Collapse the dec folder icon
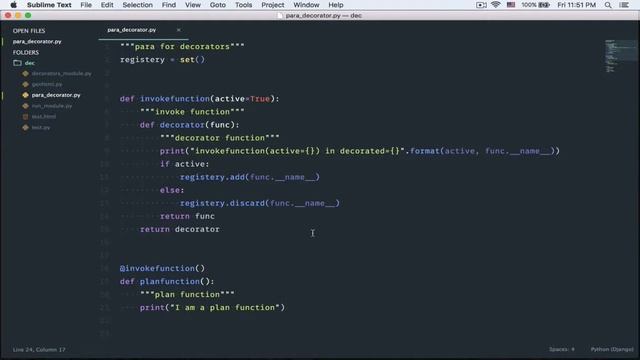This screenshot has height=360, width=640. point(18,63)
